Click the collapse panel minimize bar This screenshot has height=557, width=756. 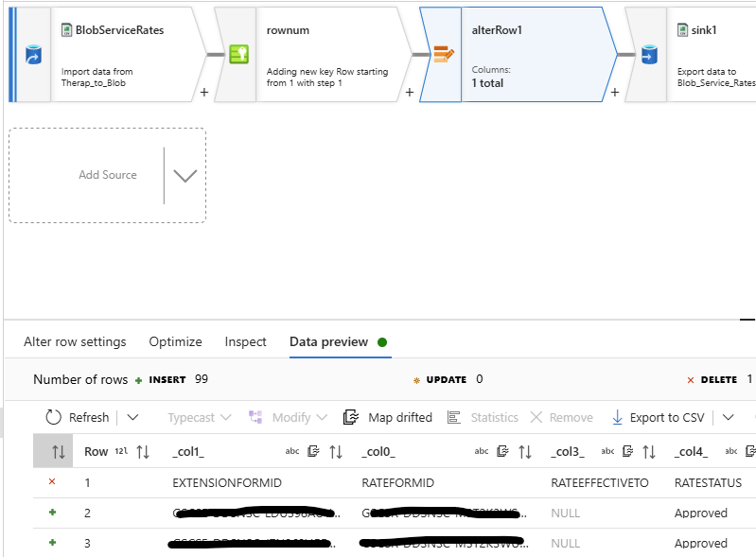click(747, 320)
